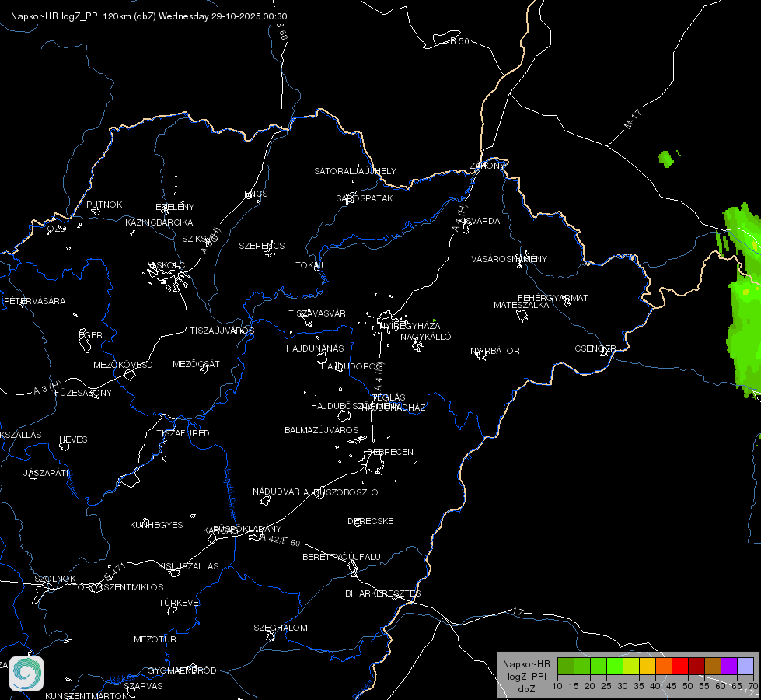Viewport: 761px width, 700px height.
Task: Click the FEHÉRGYARMAT city label
Action: [x=553, y=298]
